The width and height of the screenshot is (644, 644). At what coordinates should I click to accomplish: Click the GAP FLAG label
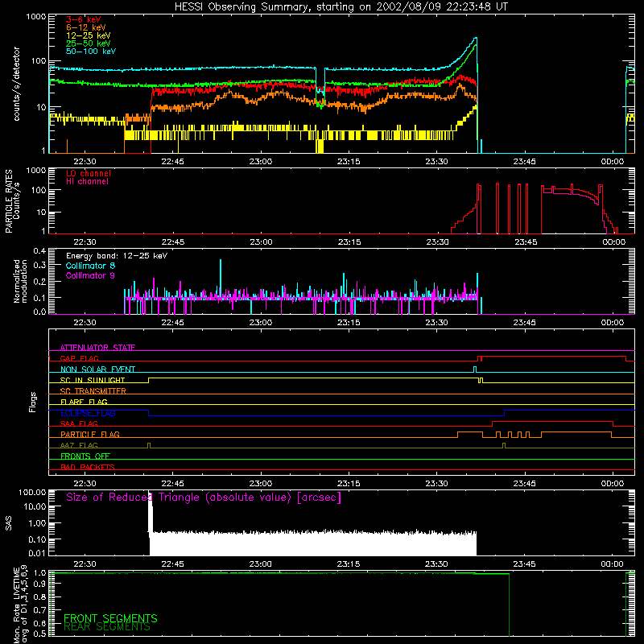coord(79,358)
